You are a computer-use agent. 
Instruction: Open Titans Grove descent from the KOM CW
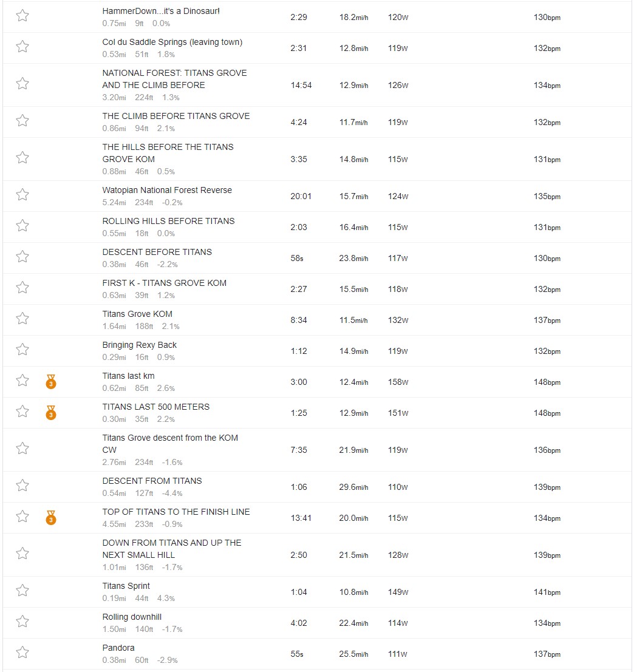pyautogui.click(x=170, y=444)
